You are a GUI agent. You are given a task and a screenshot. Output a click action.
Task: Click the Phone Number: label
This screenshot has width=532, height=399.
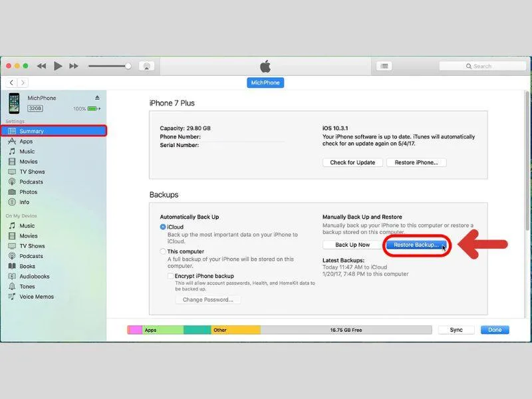point(180,137)
